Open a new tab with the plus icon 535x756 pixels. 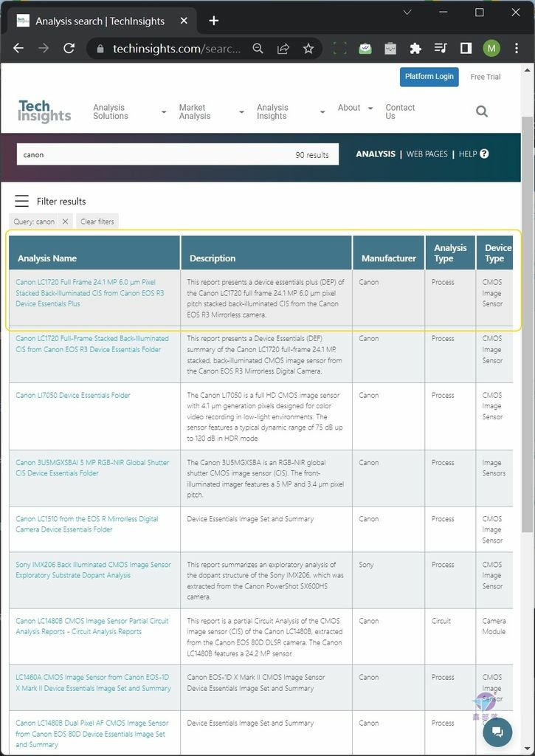point(214,21)
